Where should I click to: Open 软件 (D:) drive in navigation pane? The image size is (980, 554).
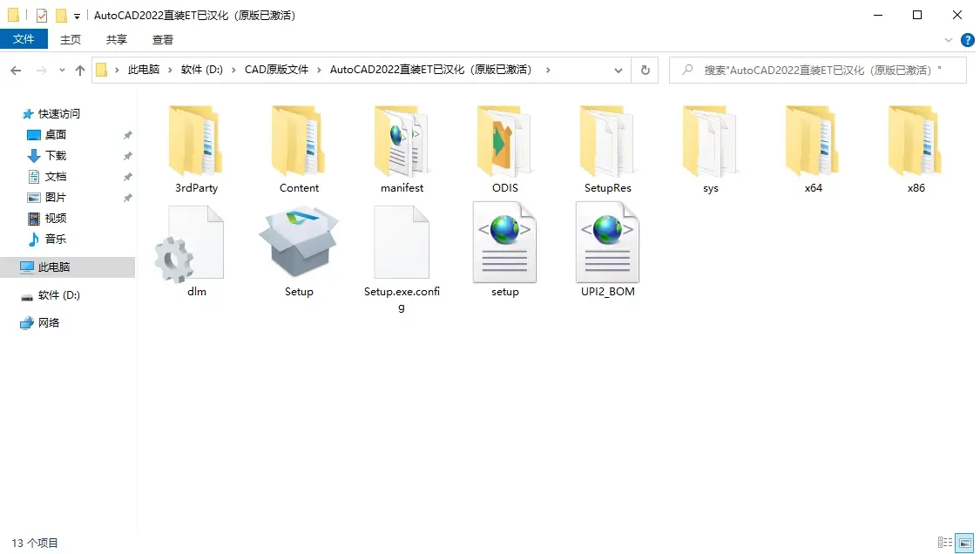pos(58,295)
